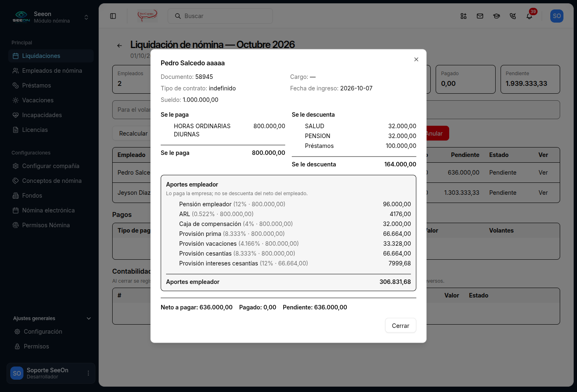Open Configurar compañía settings

click(51, 166)
